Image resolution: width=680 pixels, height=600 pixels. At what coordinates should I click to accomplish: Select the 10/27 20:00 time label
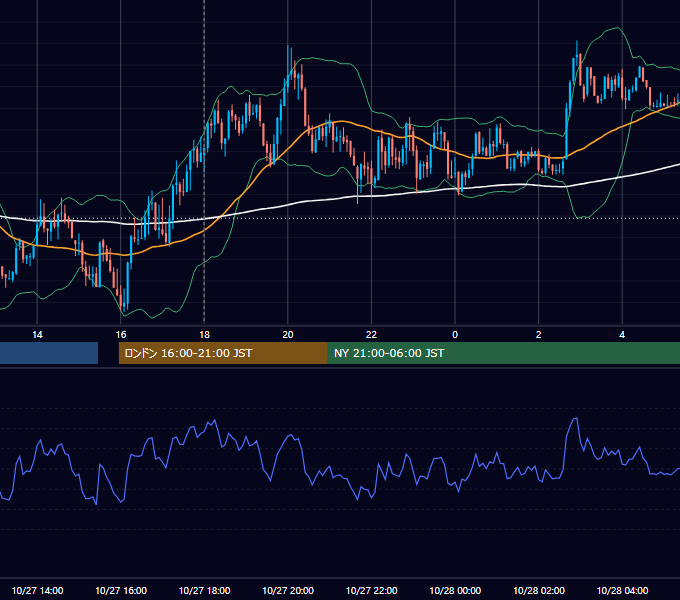[x=288, y=590]
